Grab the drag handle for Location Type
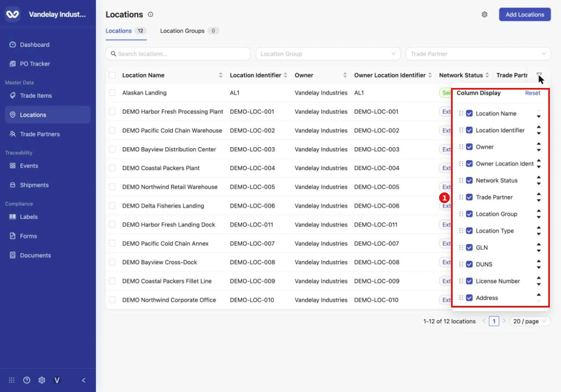This screenshot has width=561, height=392. [x=461, y=231]
